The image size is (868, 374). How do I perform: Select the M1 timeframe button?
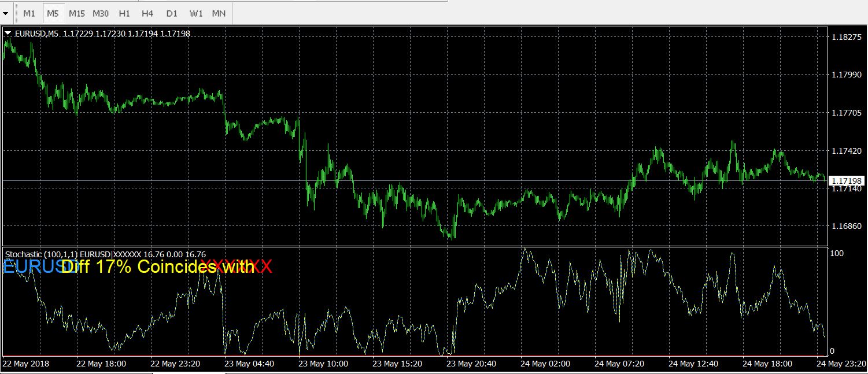click(29, 13)
